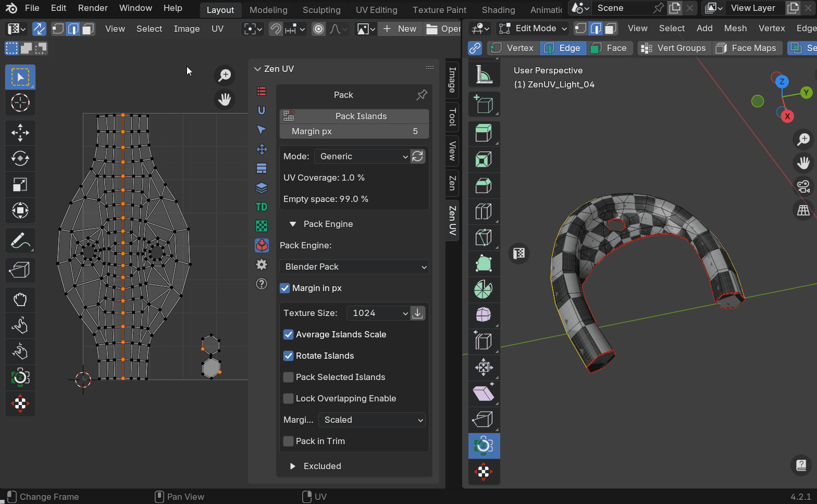Open Zen UV Texel Density TD section
This screenshot has width=817, height=504.
[x=262, y=207]
